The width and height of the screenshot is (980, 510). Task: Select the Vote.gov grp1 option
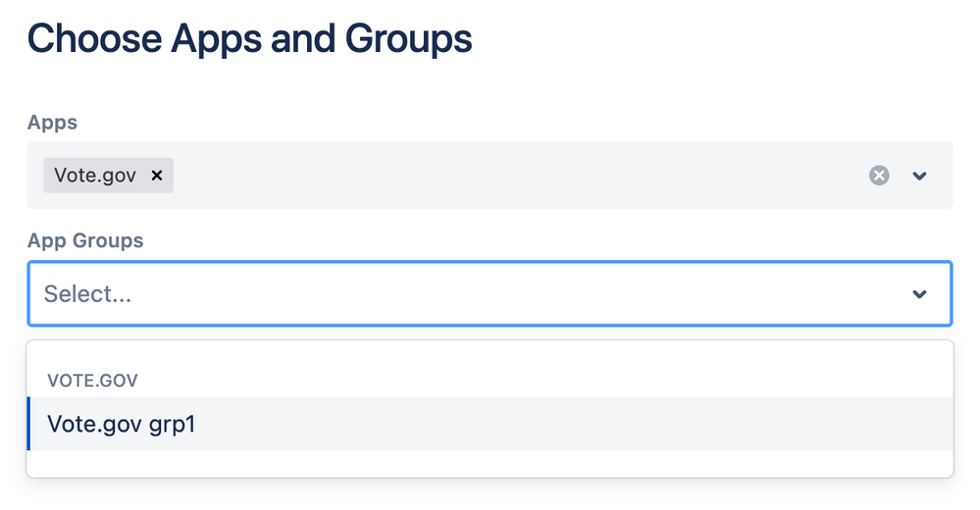pos(490,424)
